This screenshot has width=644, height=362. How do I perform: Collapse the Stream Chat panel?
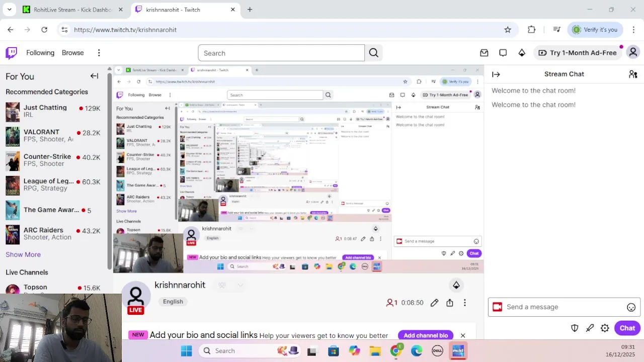tap(496, 74)
